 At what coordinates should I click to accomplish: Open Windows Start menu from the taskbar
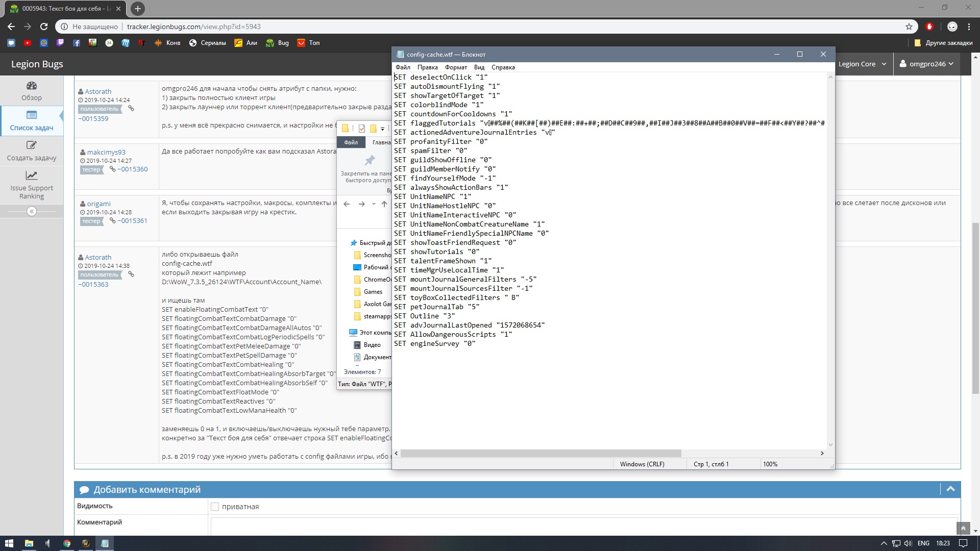click(x=9, y=543)
